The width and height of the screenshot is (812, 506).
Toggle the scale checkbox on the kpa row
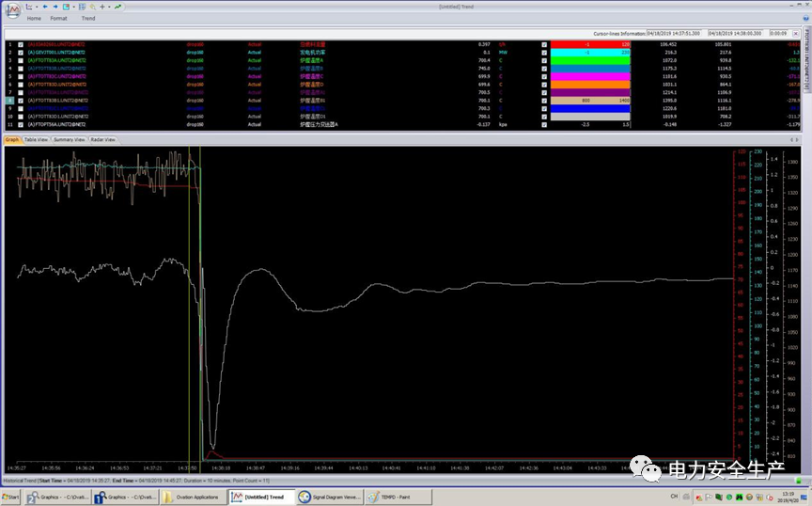click(543, 123)
